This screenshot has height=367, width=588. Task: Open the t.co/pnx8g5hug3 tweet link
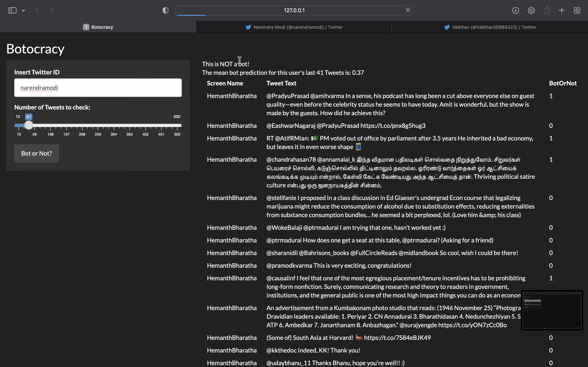coord(393,126)
